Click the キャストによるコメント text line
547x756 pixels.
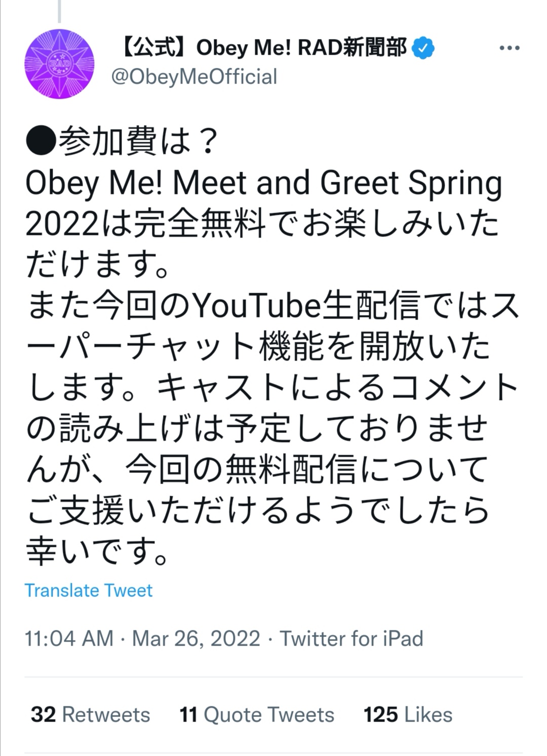click(337, 388)
